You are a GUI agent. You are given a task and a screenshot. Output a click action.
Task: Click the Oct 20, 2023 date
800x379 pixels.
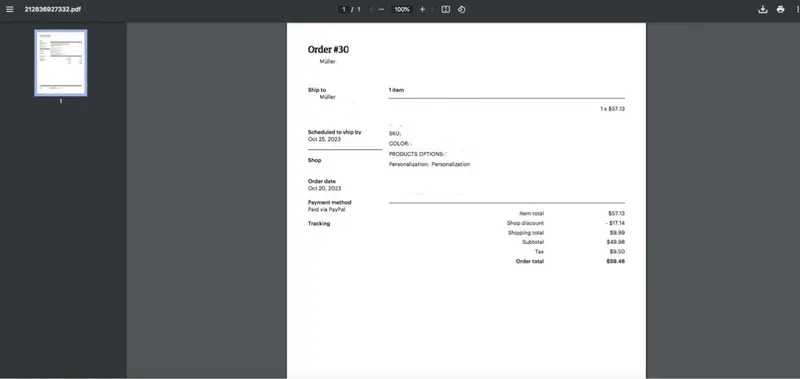(x=324, y=188)
